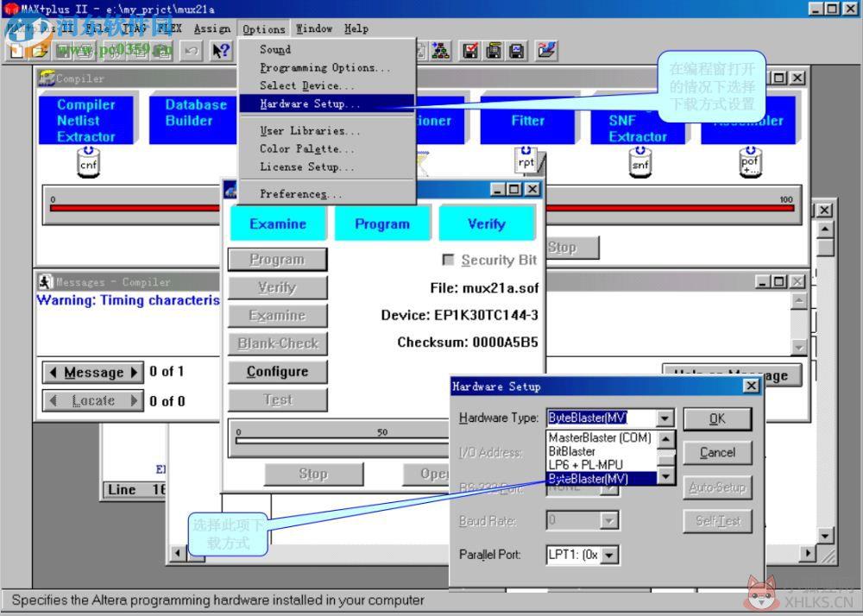Open the Compiler toolbar icon with red checkmark

coord(470,51)
